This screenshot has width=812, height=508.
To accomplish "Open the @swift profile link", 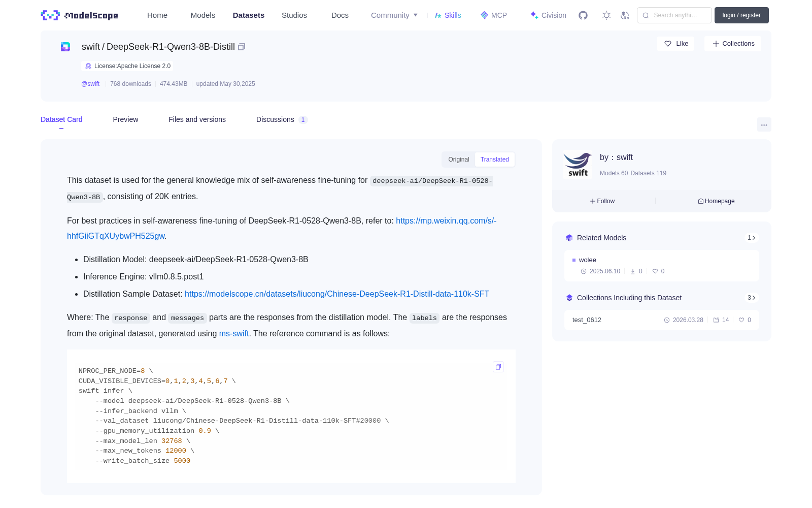I will point(90,84).
